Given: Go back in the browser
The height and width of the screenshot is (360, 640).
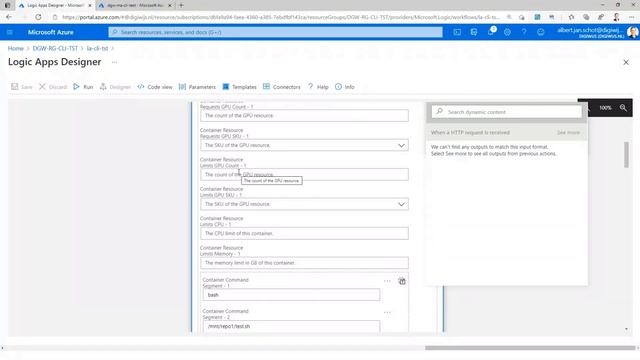Looking at the screenshot, I should (9, 17).
